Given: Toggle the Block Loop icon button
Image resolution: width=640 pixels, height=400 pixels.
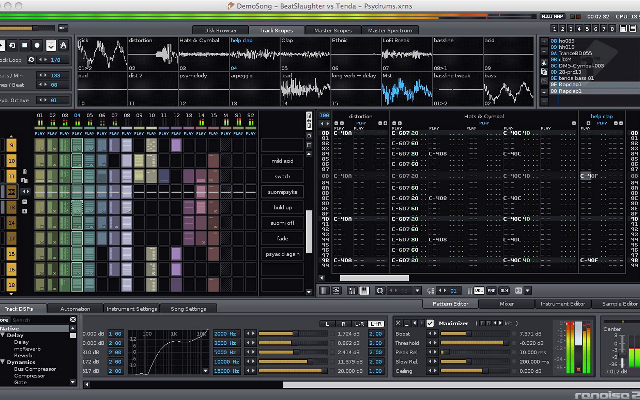Looking at the screenshot, I should pyautogui.click(x=31, y=60).
